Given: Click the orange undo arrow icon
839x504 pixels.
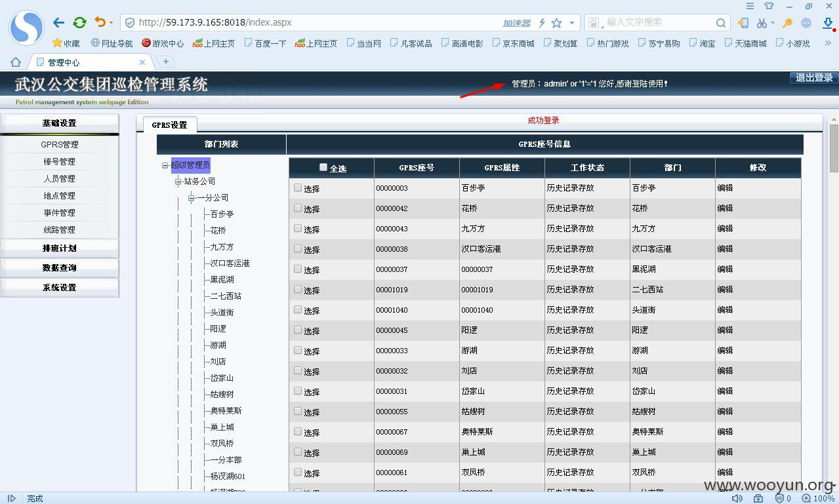Looking at the screenshot, I should coord(100,22).
